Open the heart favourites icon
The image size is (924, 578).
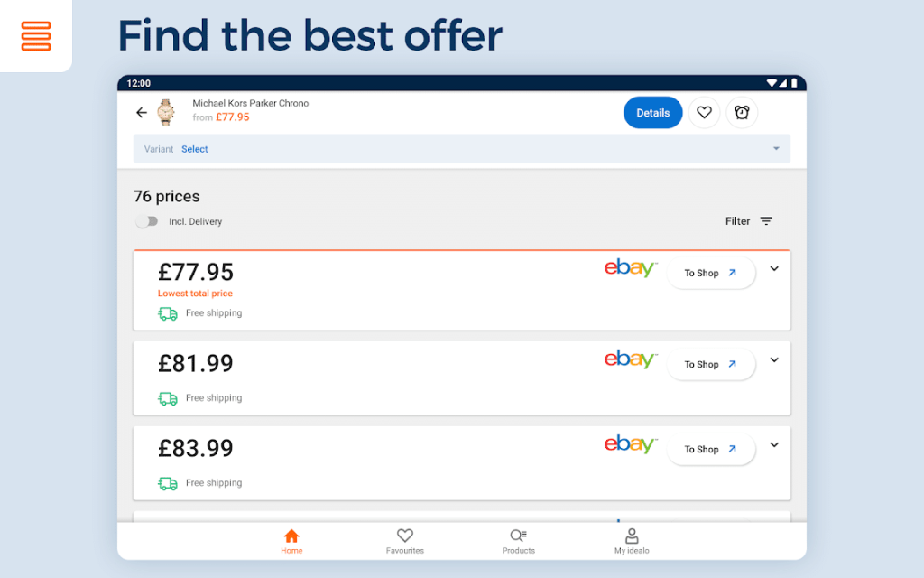[x=705, y=112]
